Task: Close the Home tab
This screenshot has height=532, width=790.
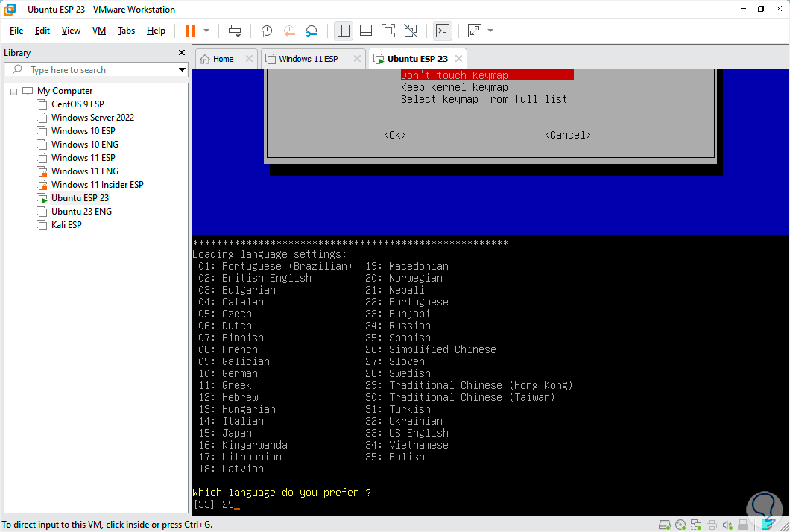Action: [249, 59]
